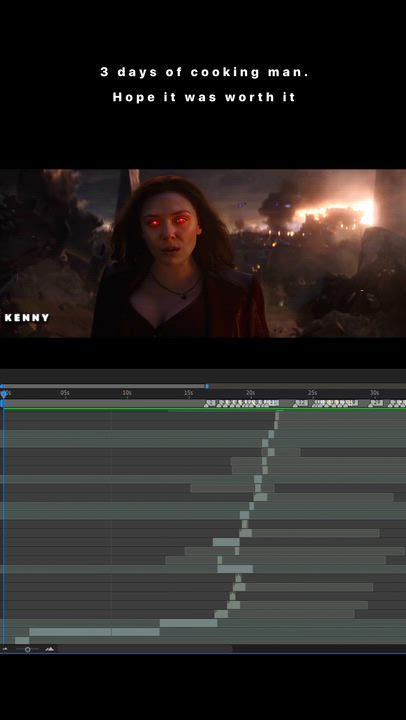The height and width of the screenshot is (720, 406).
Task: Click the work area start marker
Action: [2, 403]
